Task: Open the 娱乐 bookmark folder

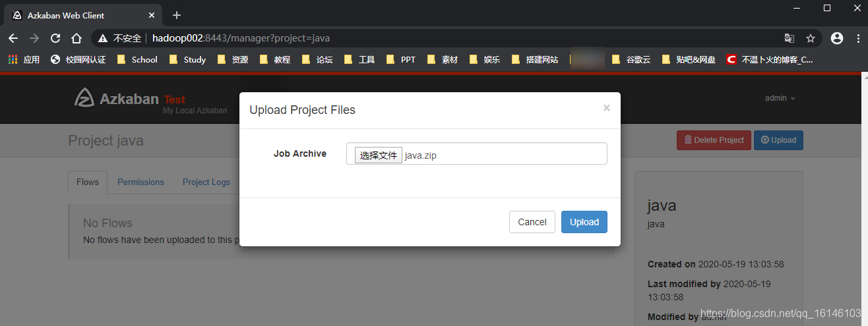Action: [x=485, y=59]
